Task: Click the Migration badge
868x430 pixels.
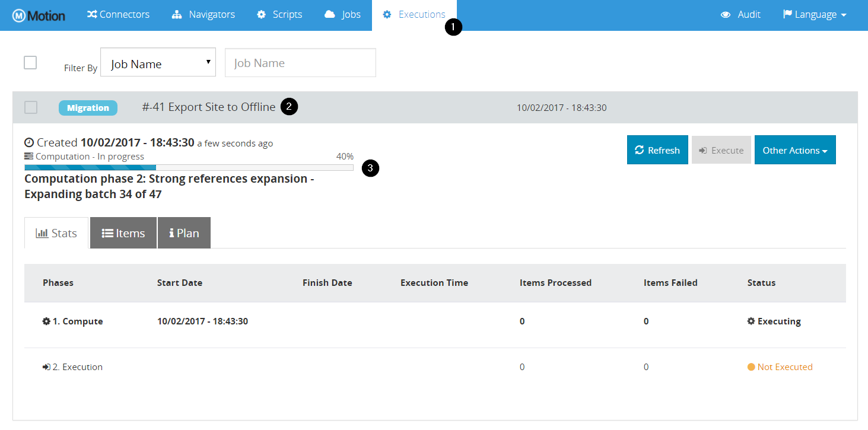Action: (x=88, y=108)
